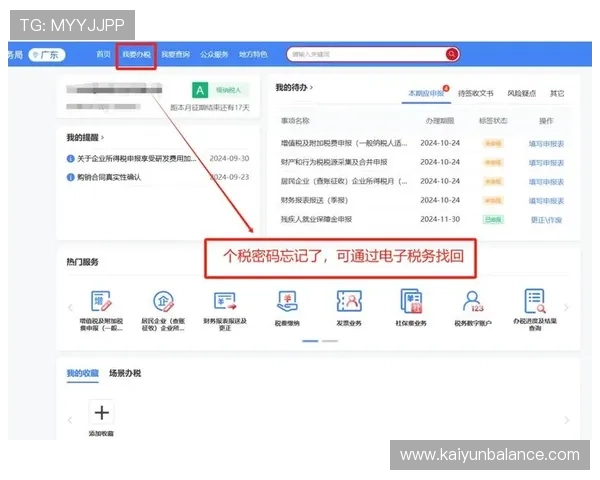Open the 财务报表报送及更正 service icon

click(225, 301)
